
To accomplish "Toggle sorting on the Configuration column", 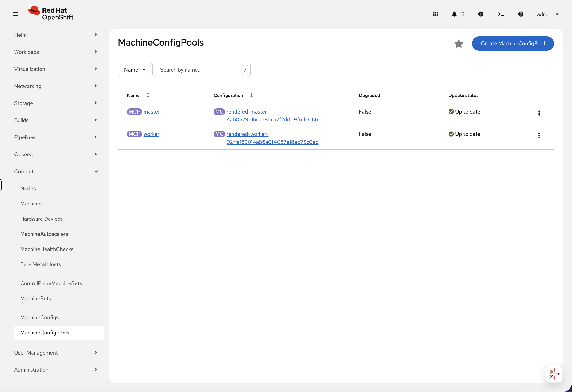I will (252, 95).
